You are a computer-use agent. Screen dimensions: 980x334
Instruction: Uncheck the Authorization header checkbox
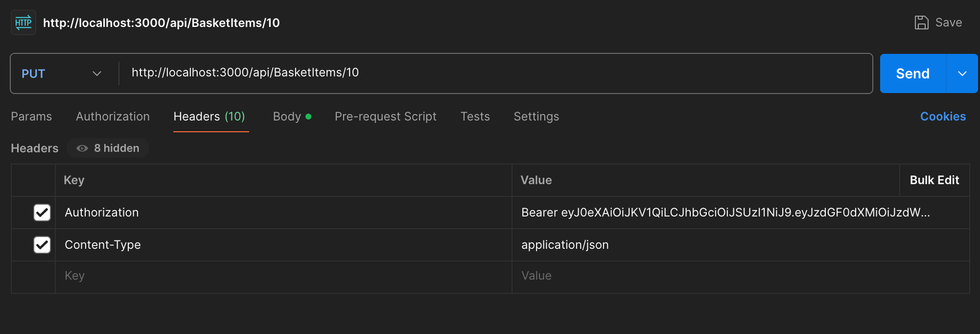pyautogui.click(x=42, y=213)
